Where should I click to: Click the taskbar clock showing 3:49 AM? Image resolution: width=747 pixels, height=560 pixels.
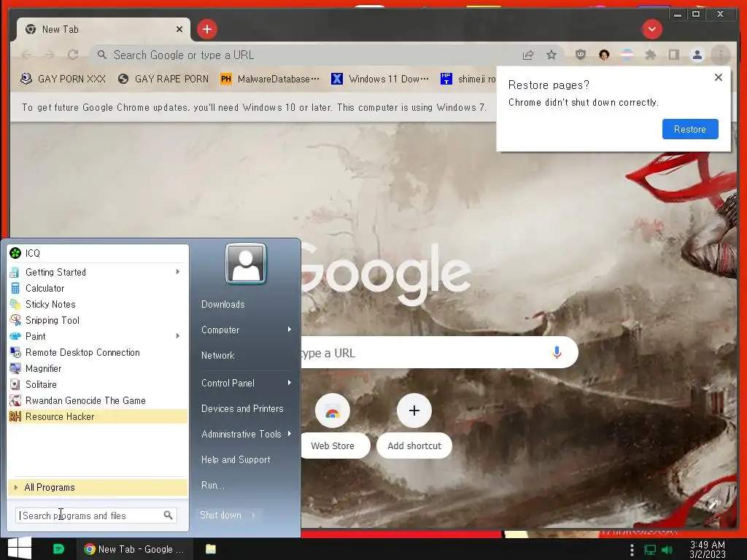pyautogui.click(x=708, y=549)
